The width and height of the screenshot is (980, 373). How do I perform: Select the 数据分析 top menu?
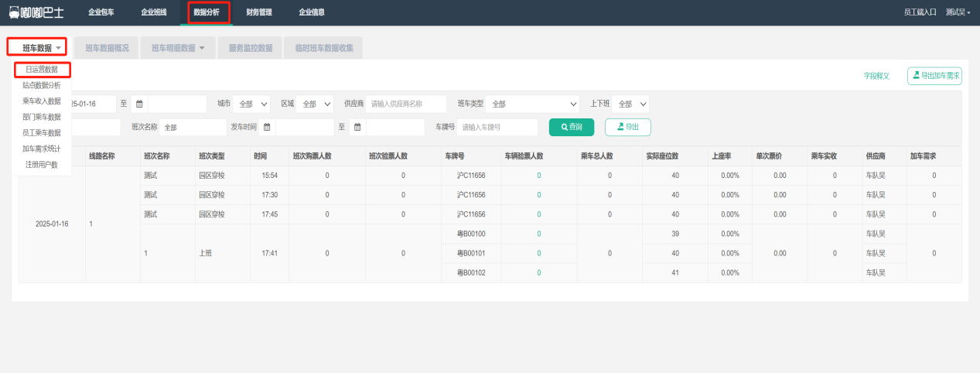pyautogui.click(x=207, y=12)
